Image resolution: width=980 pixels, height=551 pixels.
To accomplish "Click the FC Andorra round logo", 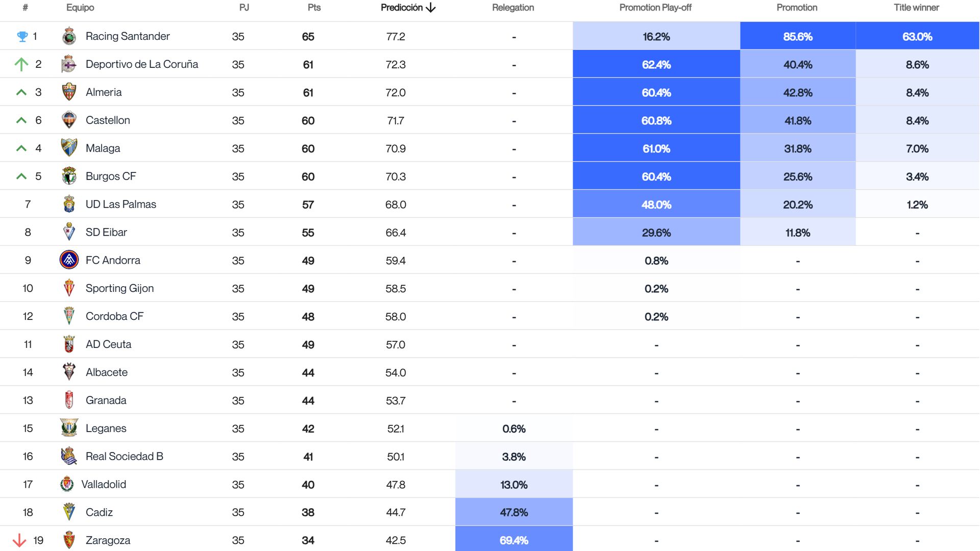I will [69, 260].
